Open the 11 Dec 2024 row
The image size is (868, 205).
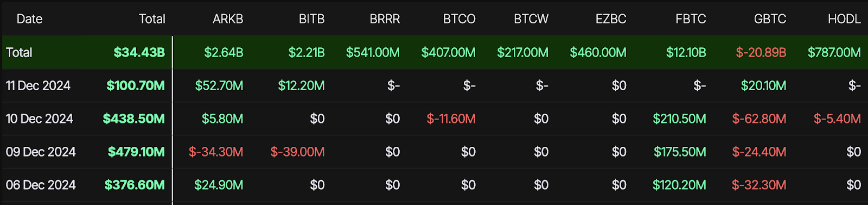(x=434, y=85)
